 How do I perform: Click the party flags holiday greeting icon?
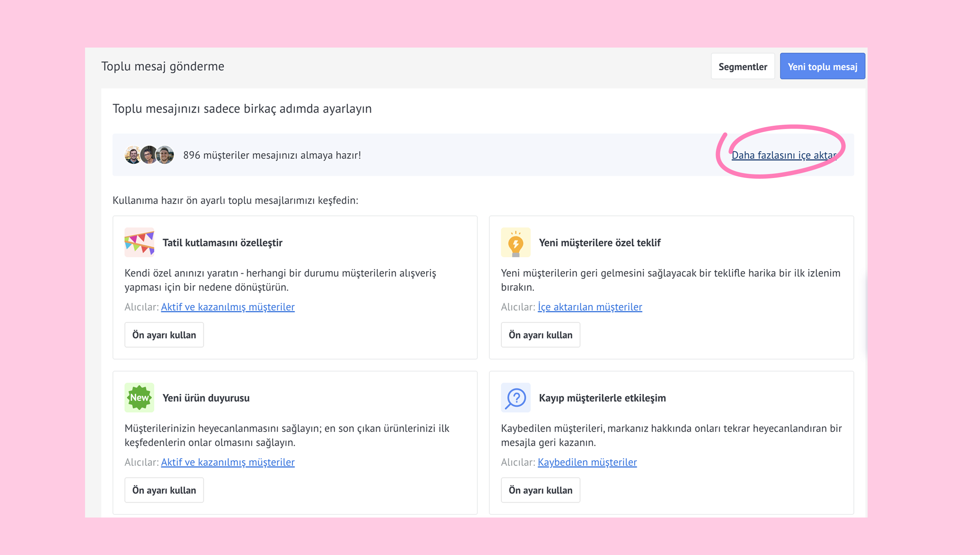[139, 243]
